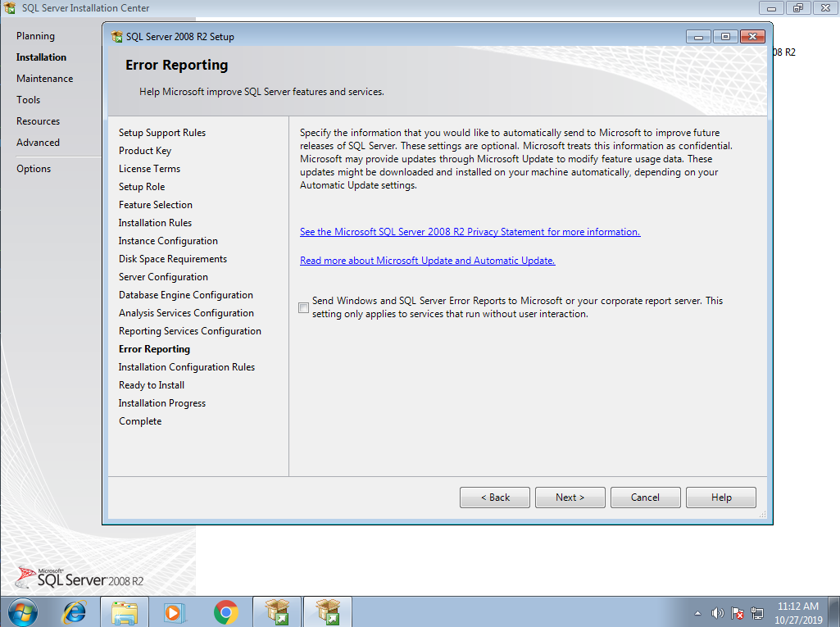Image resolution: width=840 pixels, height=627 pixels.
Task: Click the Setup Role step
Action: click(x=142, y=187)
